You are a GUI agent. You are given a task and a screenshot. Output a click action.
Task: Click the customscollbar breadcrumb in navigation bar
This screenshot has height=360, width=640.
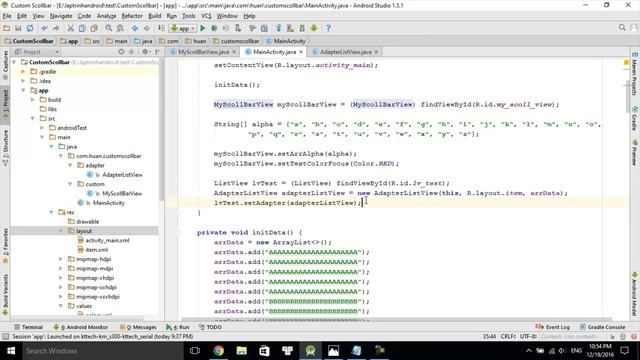[236, 41]
